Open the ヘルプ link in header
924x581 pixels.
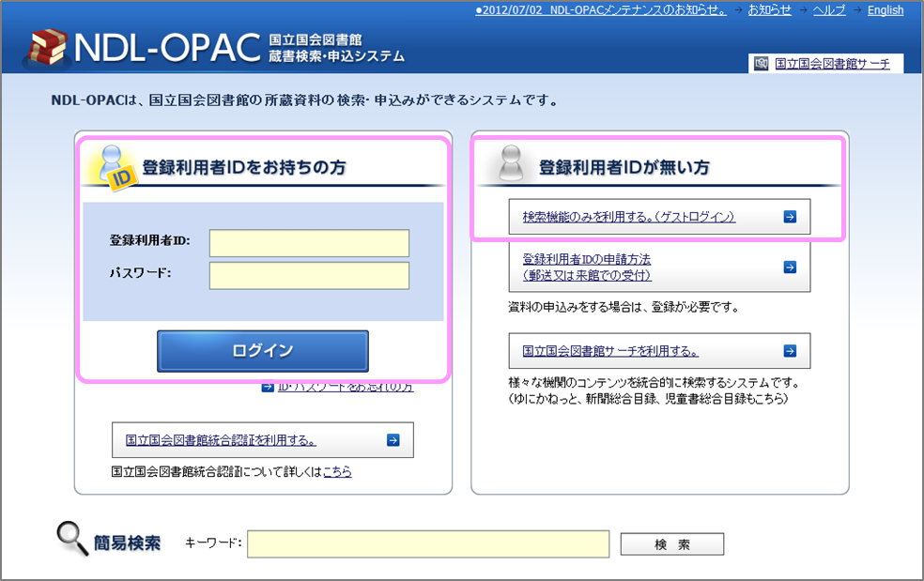(829, 10)
